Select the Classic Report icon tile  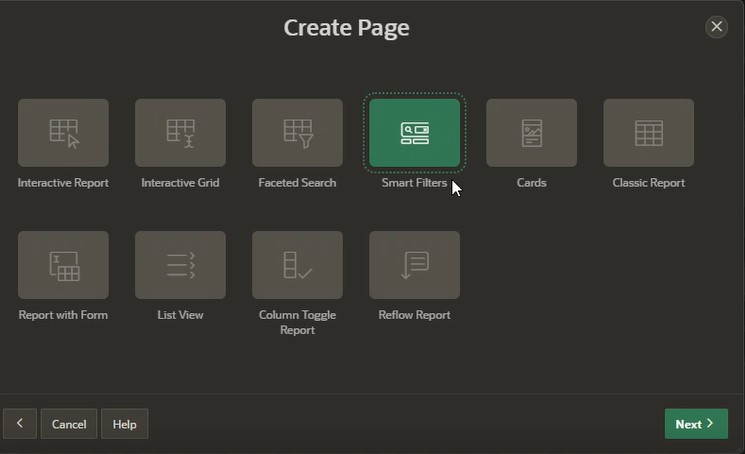(x=649, y=132)
